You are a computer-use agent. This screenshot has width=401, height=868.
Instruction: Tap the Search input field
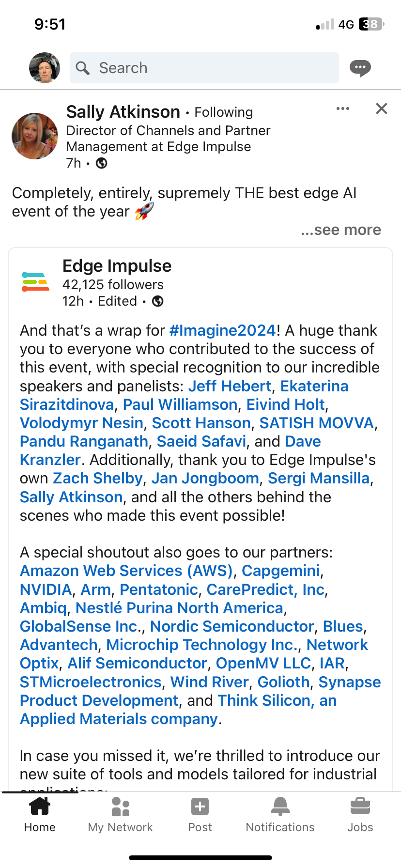coord(204,68)
